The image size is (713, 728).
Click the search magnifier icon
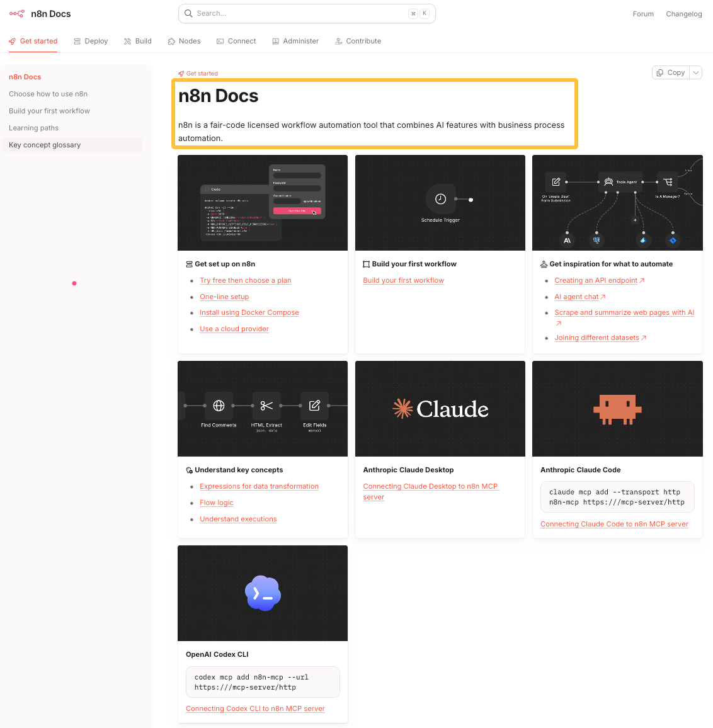pyautogui.click(x=188, y=13)
